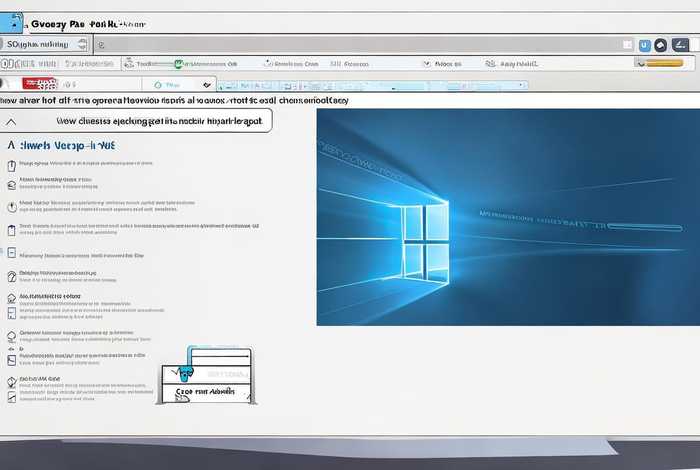The height and width of the screenshot is (470, 700).
Task: Click the blue heading link under the banner
Action: 67,146
